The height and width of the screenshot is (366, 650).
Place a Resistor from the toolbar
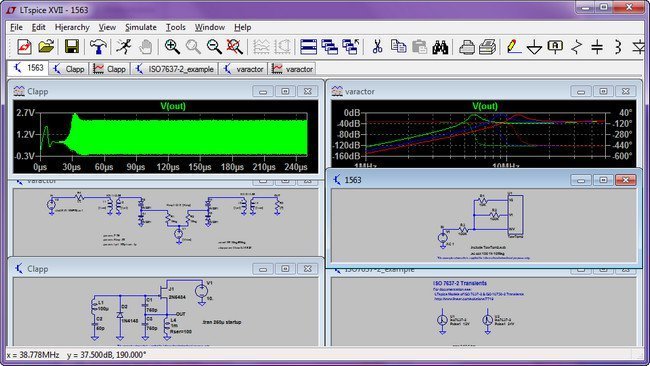pos(576,46)
